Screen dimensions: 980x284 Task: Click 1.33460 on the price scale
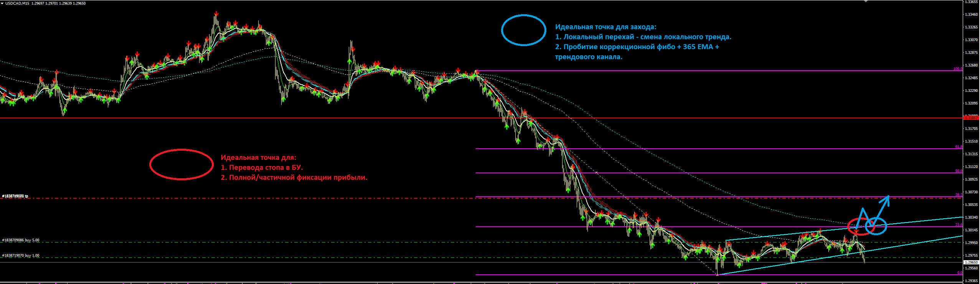point(971,15)
